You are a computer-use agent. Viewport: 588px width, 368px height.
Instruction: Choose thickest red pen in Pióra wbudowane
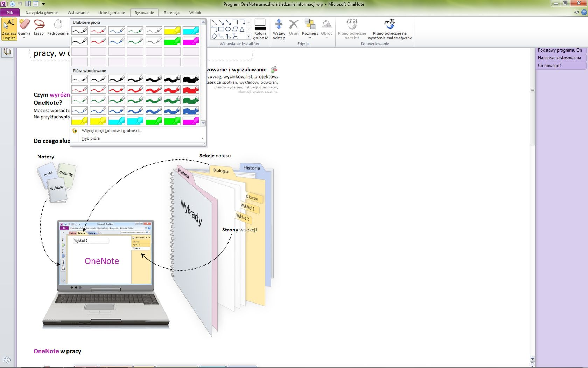click(191, 90)
